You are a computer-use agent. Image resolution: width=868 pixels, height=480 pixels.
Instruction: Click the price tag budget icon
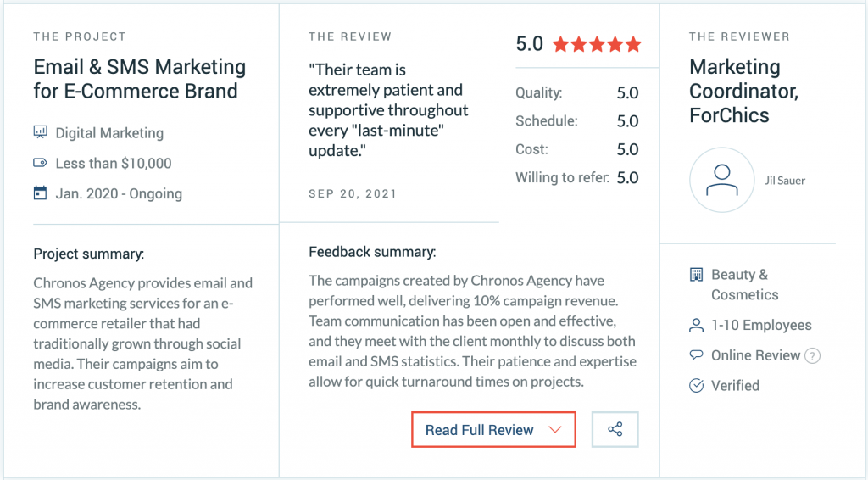pyautogui.click(x=41, y=163)
